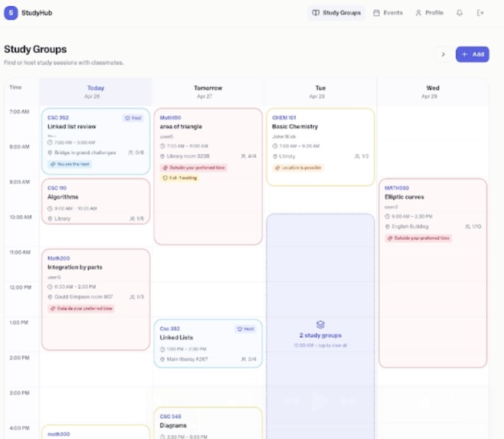Image resolution: width=504 pixels, height=439 pixels.
Task: Click John Wick host name
Action: click(284, 136)
